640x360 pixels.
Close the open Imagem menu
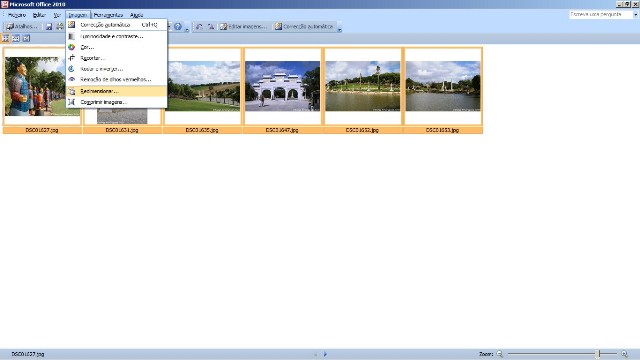click(78, 15)
